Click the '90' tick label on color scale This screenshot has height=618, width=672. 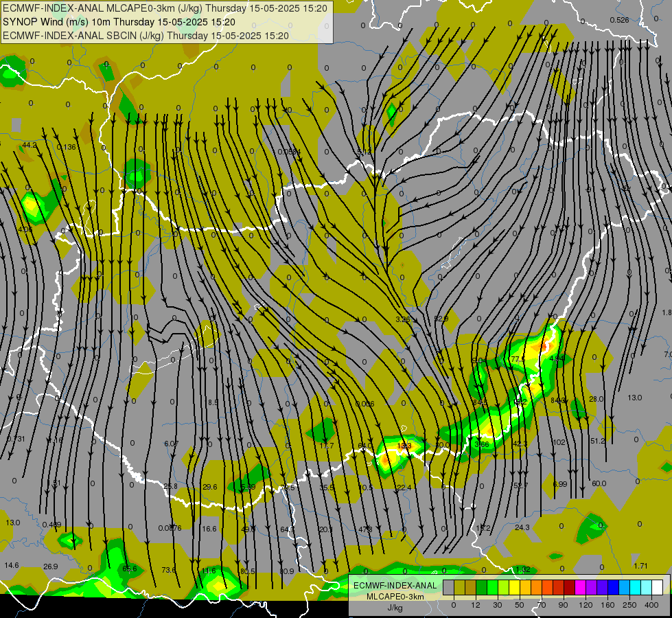pyautogui.click(x=563, y=605)
